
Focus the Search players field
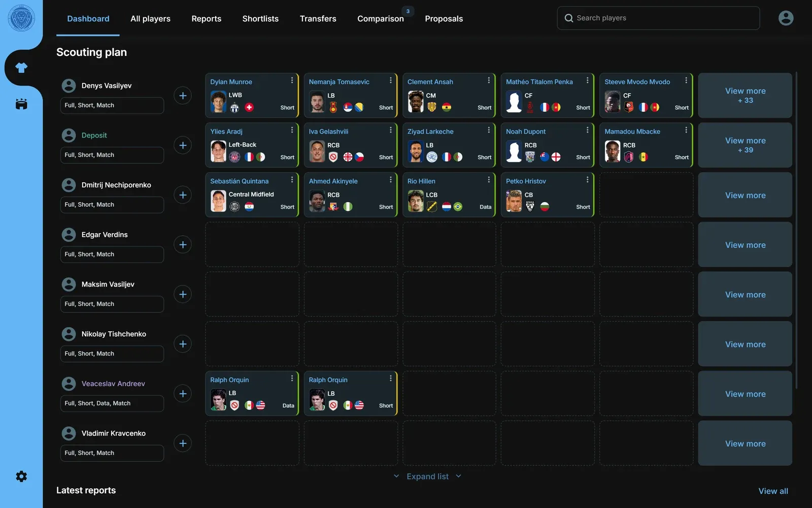658,18
